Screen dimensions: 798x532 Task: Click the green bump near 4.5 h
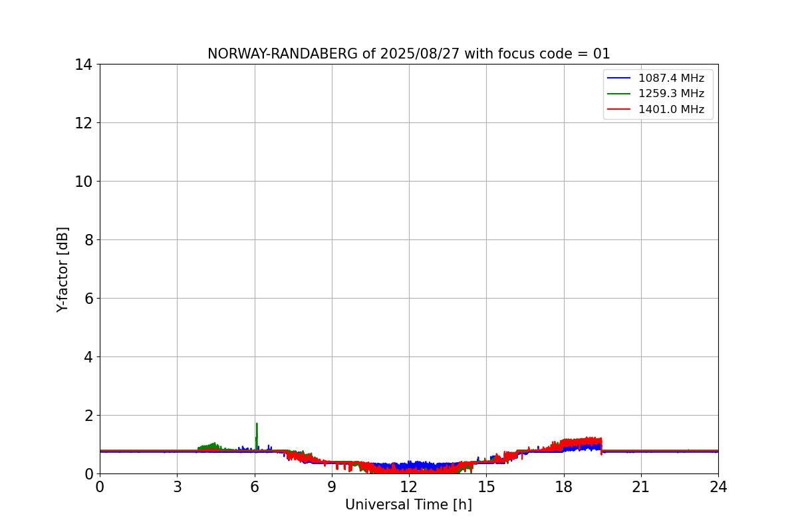(212, 446)
